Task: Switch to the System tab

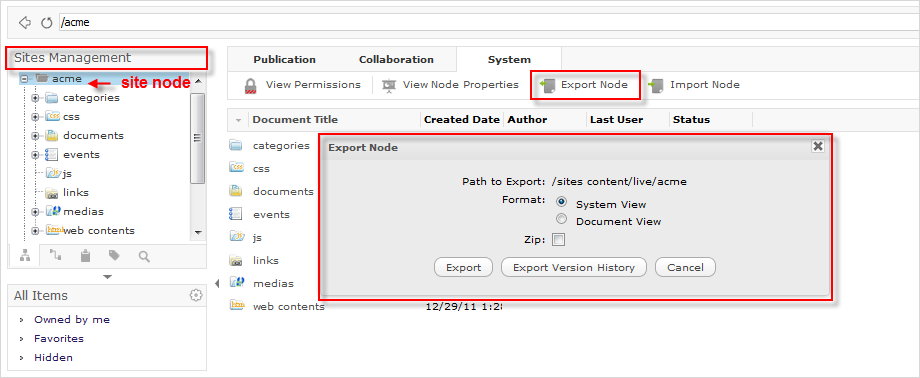Action: [x=509, y=59]
